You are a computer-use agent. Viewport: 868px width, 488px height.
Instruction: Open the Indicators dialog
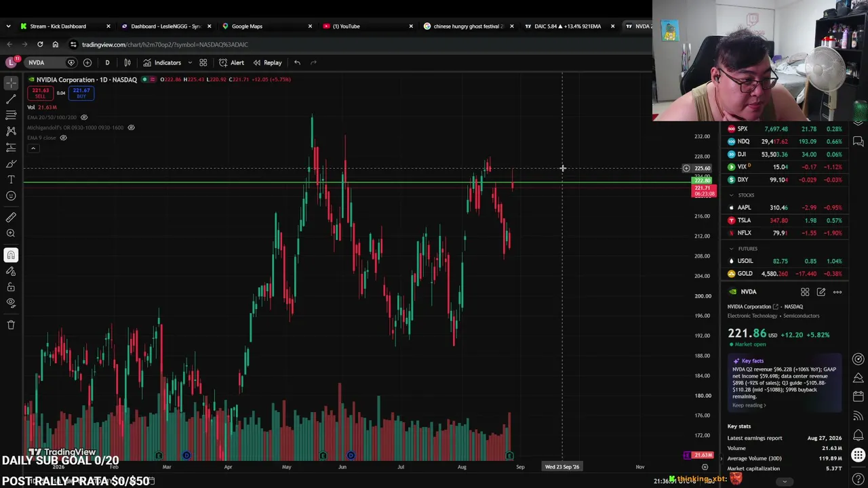point(162,62)
